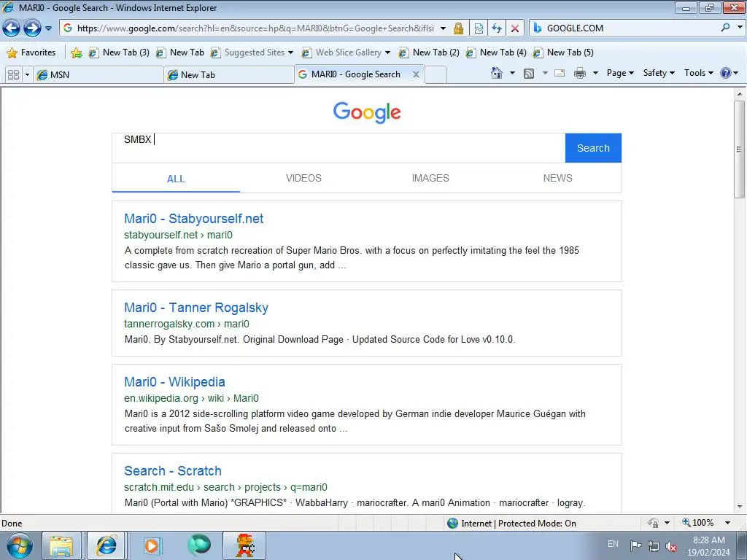Click the vertical scrollbar thumb
This screenshot has height=560, width=747.
point(740,149)
